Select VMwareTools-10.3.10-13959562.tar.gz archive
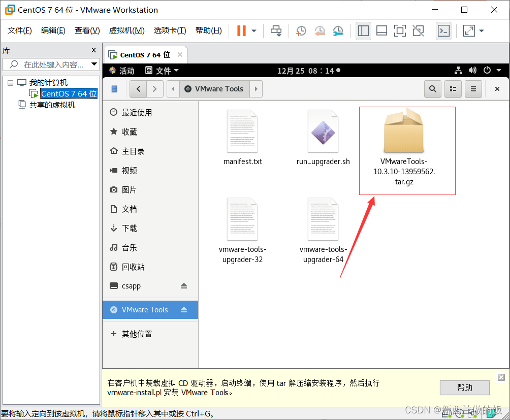Viewport: 510px width, 420px height. [x=404, y=148]
